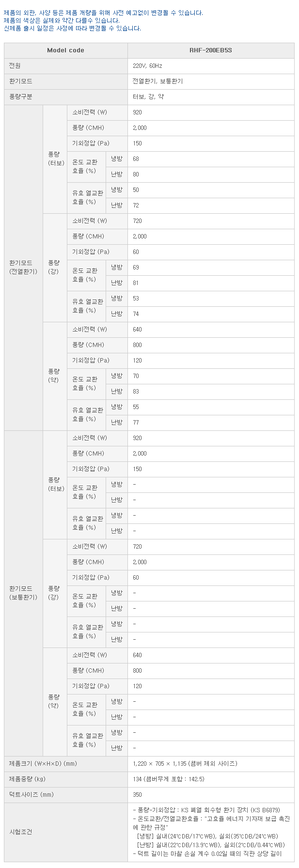Click the Model code header cell
The width and height of the screenshot is (299, 868).
point(65,50)
